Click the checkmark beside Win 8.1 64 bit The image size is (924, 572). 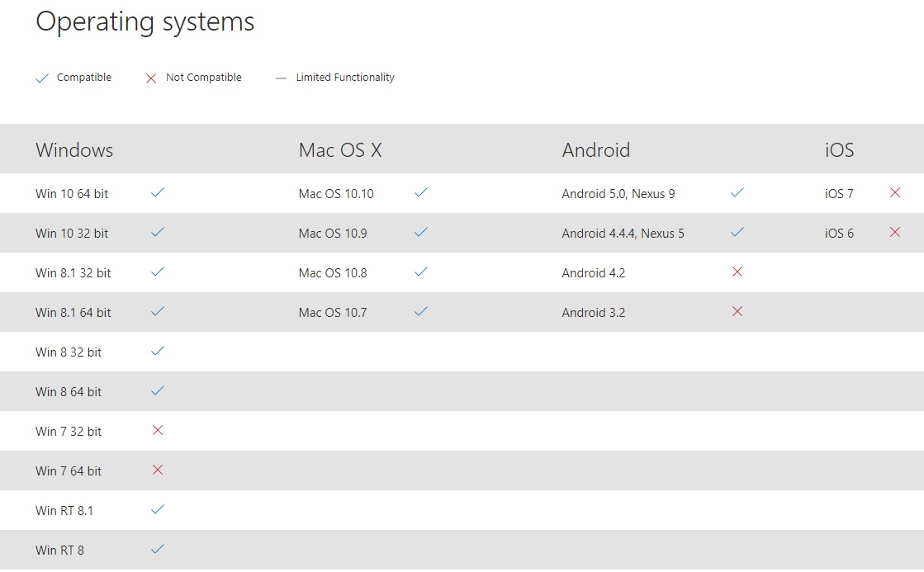(x=158, y=311)
